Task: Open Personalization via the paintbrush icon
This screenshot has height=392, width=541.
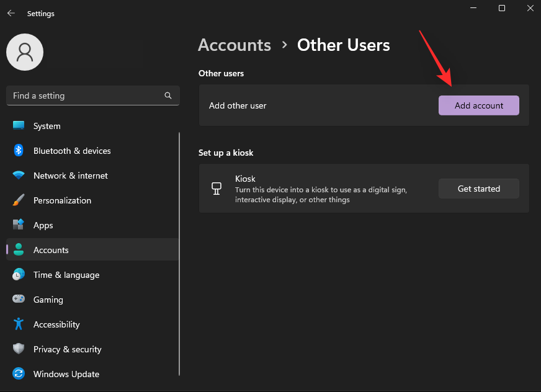Action: pos(19,200)
